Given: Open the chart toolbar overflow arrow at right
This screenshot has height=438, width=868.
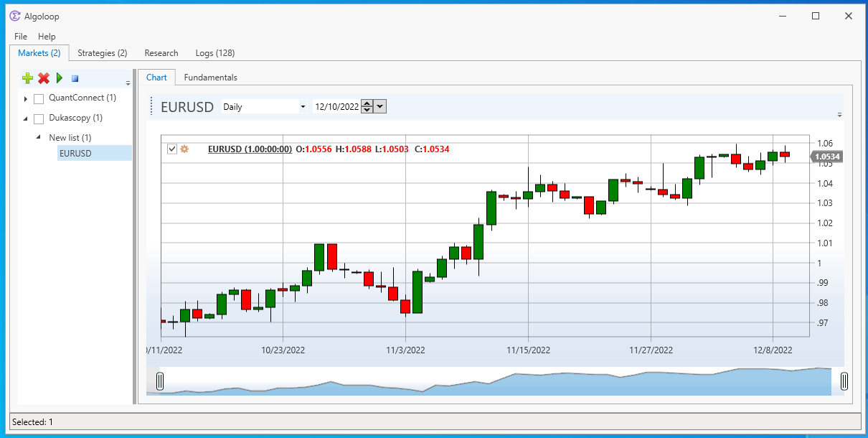Looking at the screenshot, I should tap(839, 114).
